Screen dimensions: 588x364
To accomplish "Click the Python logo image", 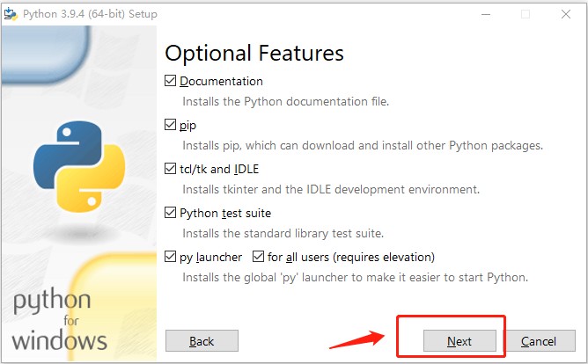I will coord(79,166).
